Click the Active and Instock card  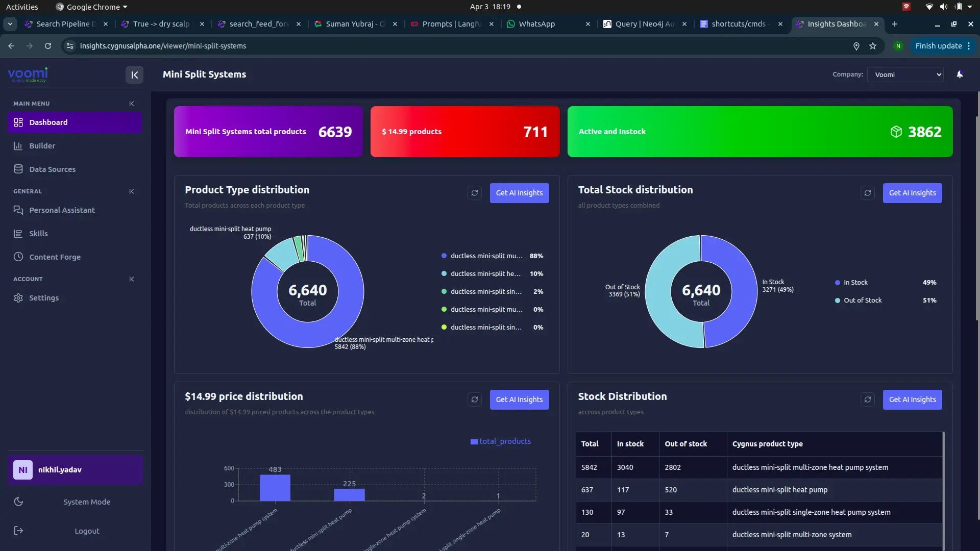759,132
